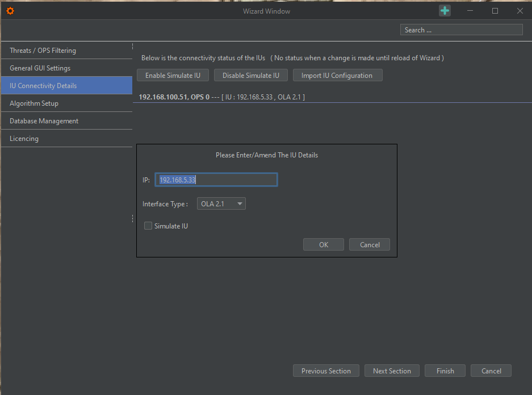
Task: Click inside the Search field
Action: (x=461, y=29)
